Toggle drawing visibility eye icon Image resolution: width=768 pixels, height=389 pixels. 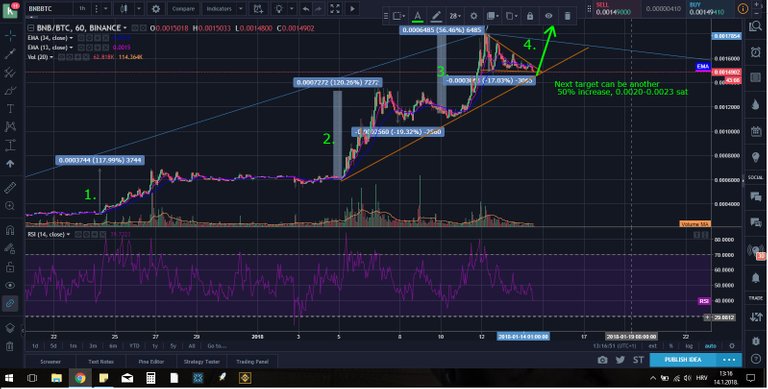[549, 16]
